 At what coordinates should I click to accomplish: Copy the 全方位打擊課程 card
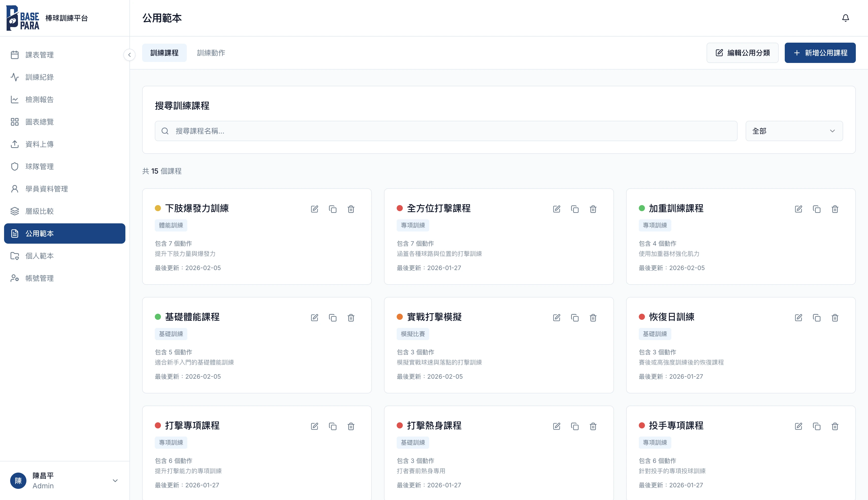(x=575, y=209)
